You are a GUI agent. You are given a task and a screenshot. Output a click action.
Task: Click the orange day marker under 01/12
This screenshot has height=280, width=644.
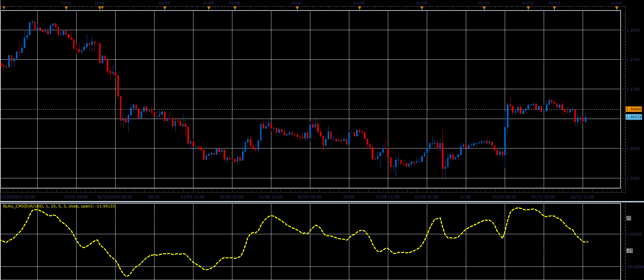click(528, 9)
